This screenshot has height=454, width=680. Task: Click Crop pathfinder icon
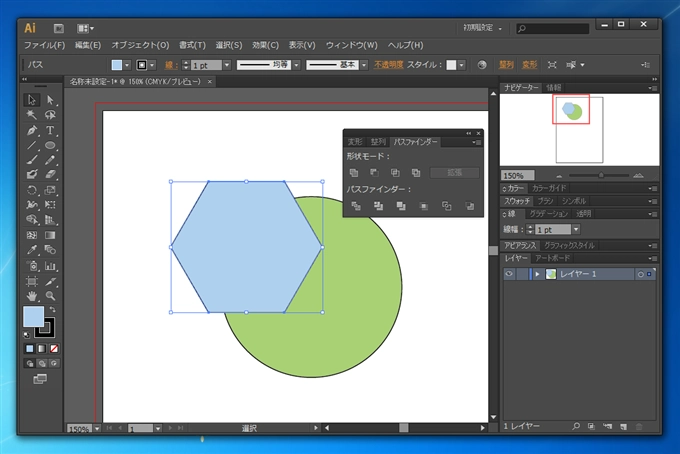coord(424,206)
